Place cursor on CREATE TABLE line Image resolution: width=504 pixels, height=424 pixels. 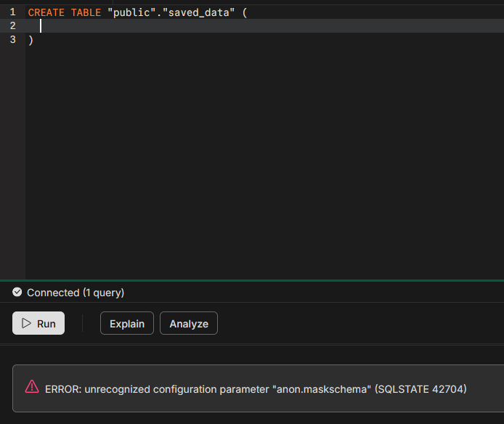click(x=264, y=12)
